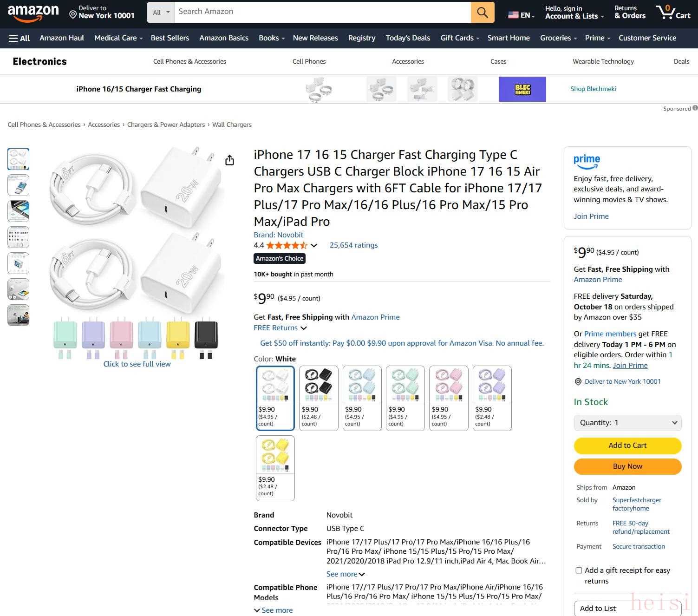Viewport: 698px width, 616px height.
Task: Click the Add to Cart button
Action: coord(627,446)
